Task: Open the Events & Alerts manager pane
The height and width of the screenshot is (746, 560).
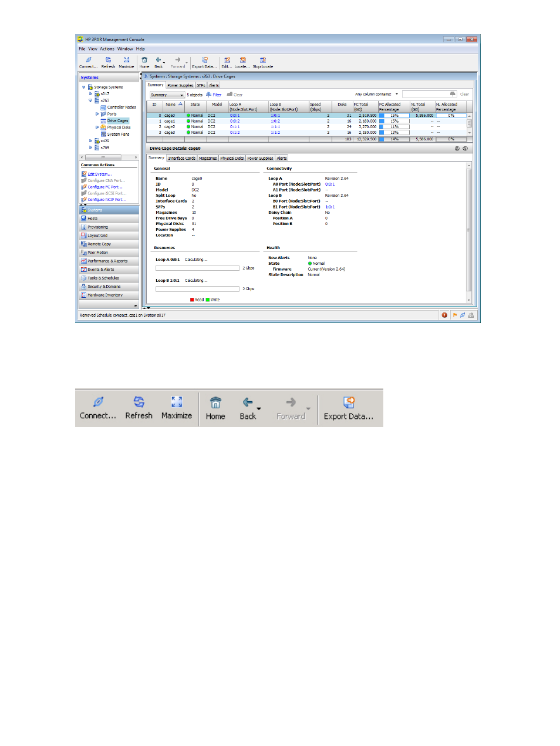Action: (x=109, y=270)
